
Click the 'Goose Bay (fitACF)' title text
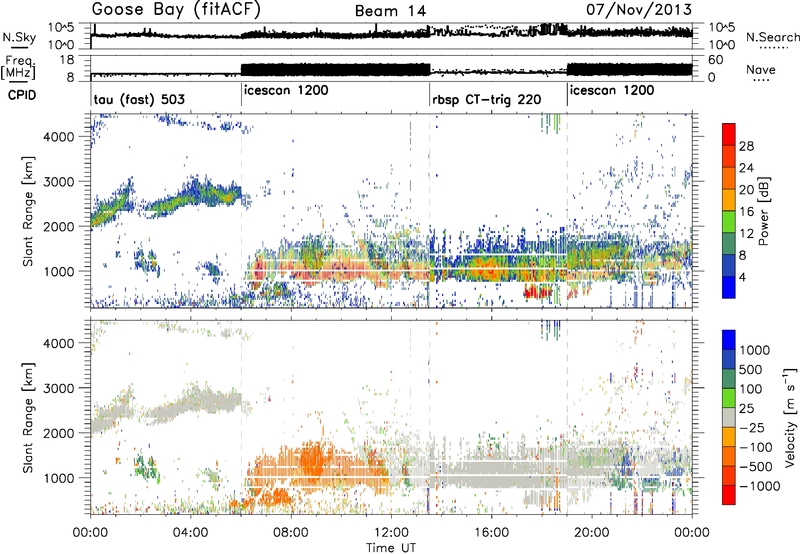pos(176,10)
